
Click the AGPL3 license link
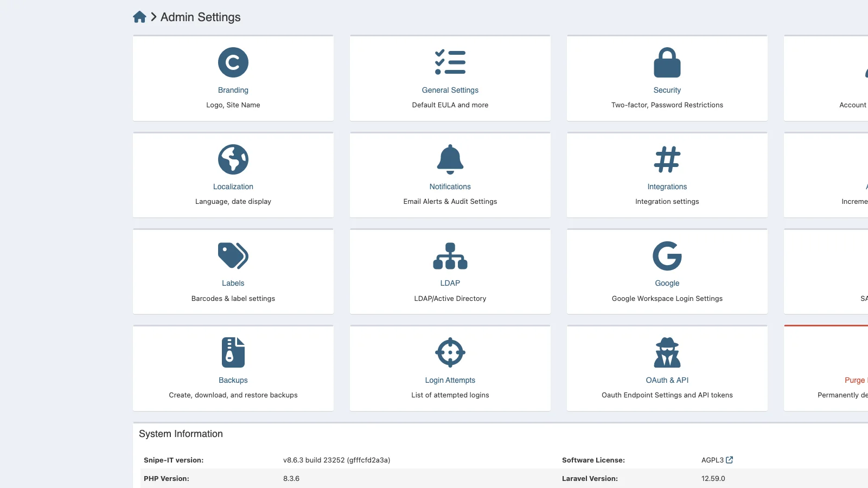pos(712,460)
